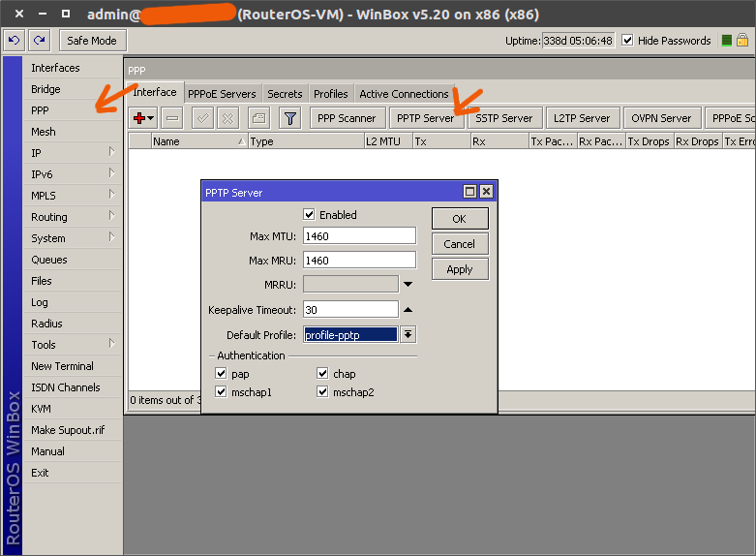Image resolution: width=756 pixels, height=556 pixels.
Task: Close the PPTP Server dialog
Action: (487, 192)
